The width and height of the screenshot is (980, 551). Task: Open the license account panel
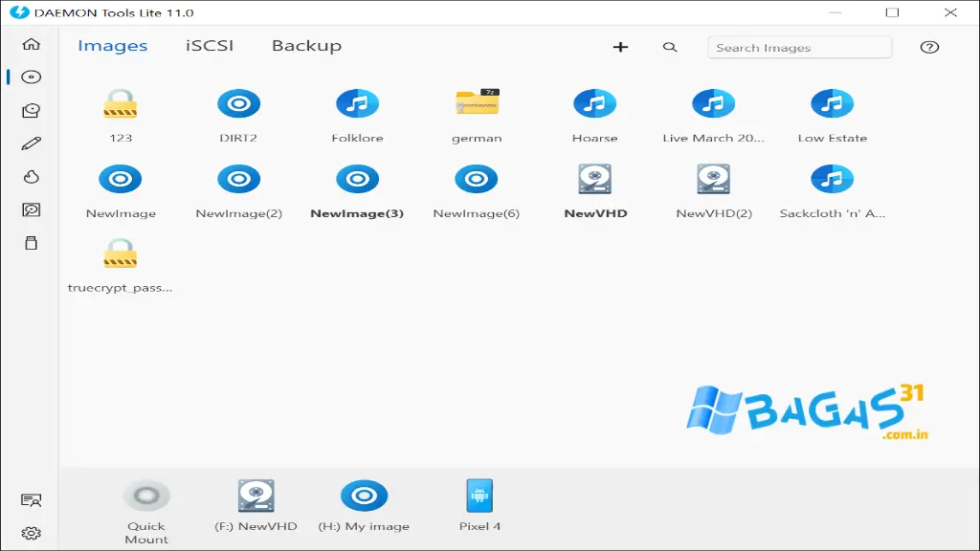33,498
